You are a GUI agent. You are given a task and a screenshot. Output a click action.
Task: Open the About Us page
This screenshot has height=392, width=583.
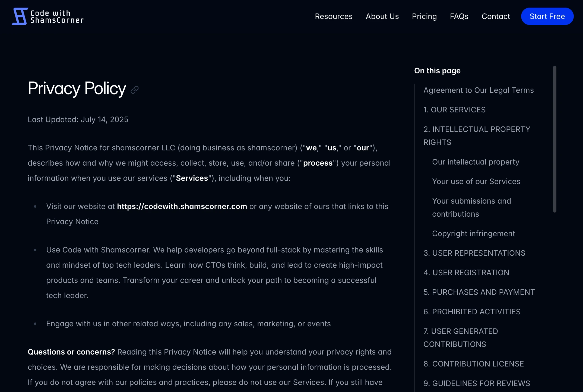[x=382, y=16]
